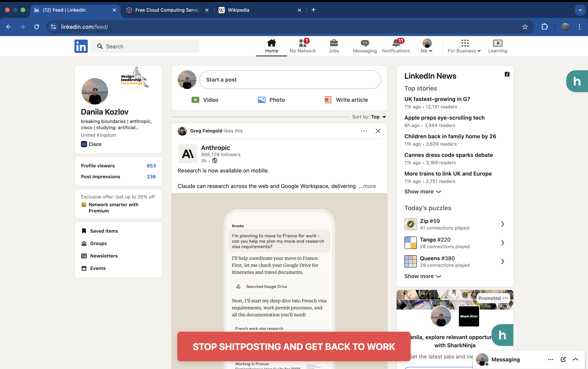The width and height of the screenshot is (588, 369).
Task: Compose new message icon in Messaging bar
Action: click(x=563, y=359)
